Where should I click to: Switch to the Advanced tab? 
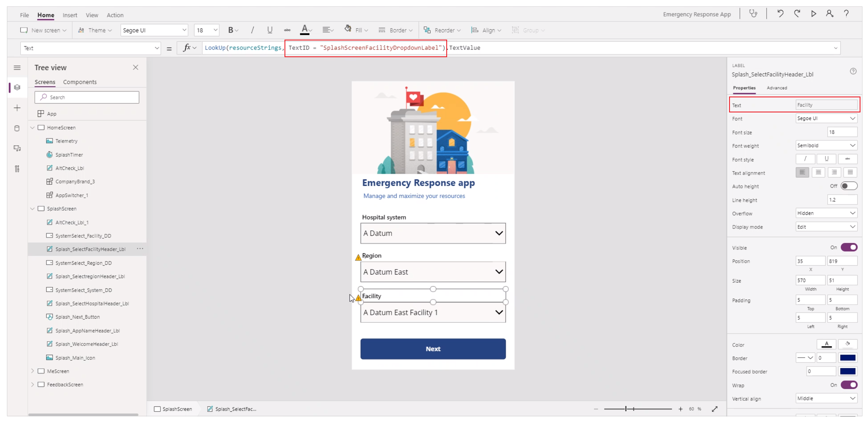click(777, 88)
